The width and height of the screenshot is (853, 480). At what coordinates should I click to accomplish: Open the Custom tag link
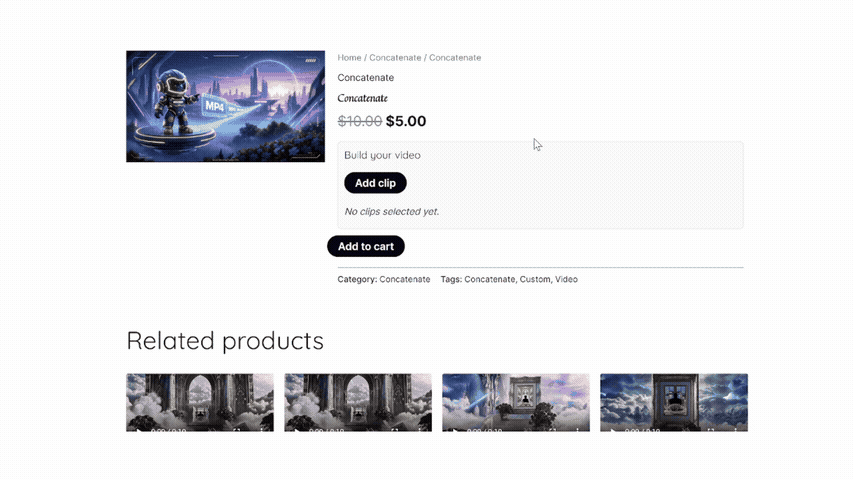535,279
